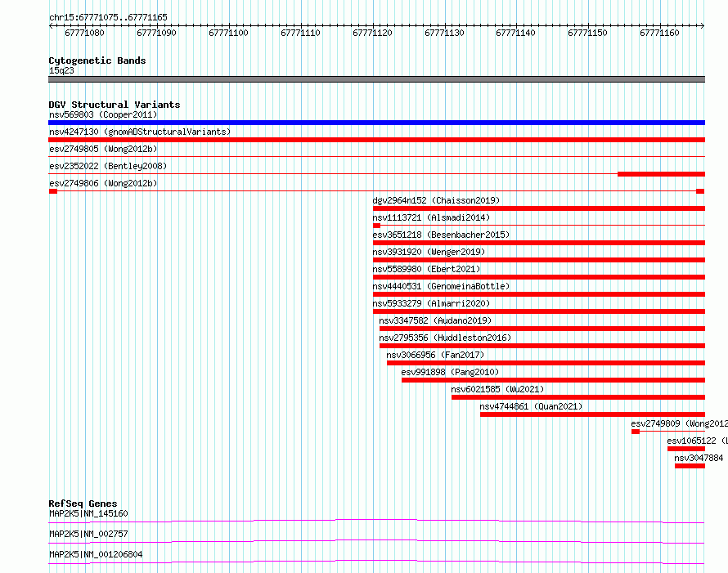This screenshot has width=728, height=573.
Task: Click esv2352022 (Bentley2008) label
Action: pyautogui.click(x=108, y=166)
